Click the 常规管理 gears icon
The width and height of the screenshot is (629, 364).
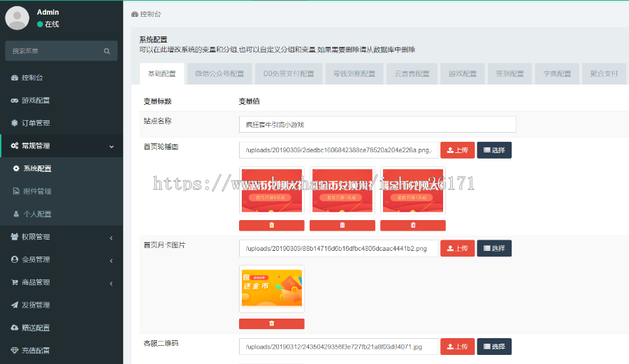[x=15, y=145]
